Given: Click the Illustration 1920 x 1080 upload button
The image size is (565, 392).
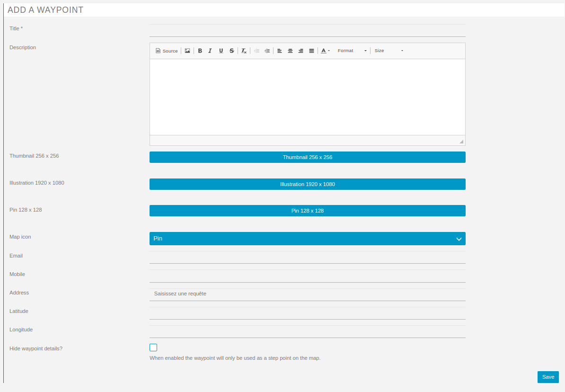Looking at the screenshot, I should click(x=308, y=184).
